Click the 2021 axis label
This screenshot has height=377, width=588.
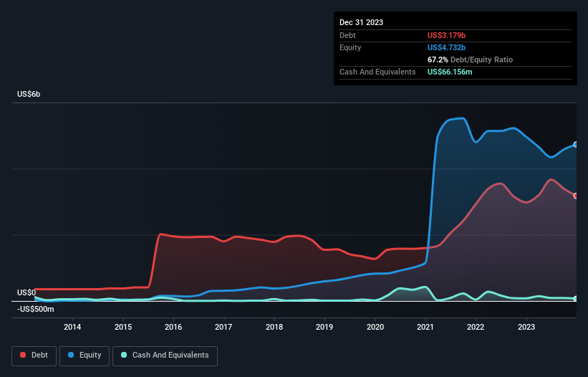click(x=425, y=327)
